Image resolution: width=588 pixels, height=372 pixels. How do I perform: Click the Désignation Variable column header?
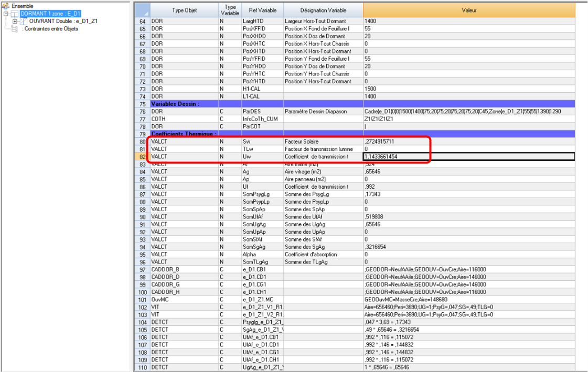323,10
